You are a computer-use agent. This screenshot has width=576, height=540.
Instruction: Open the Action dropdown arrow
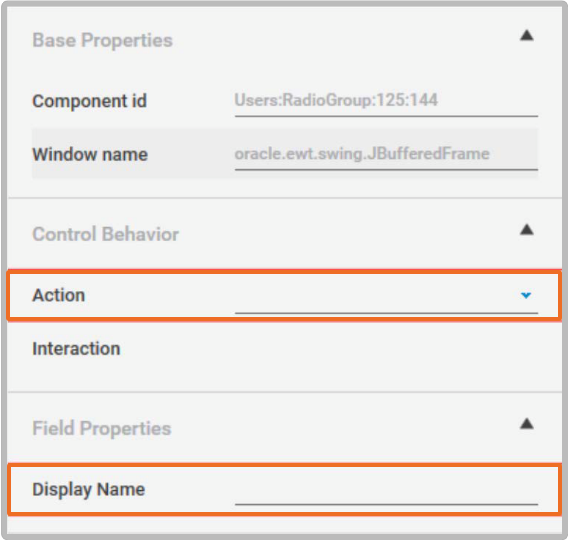(526, 295)
